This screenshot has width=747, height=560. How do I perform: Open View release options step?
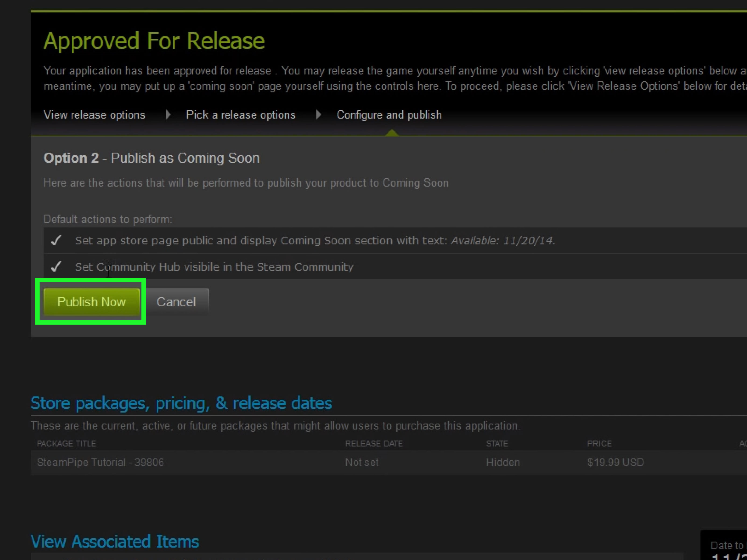click(x=95, y=115)
